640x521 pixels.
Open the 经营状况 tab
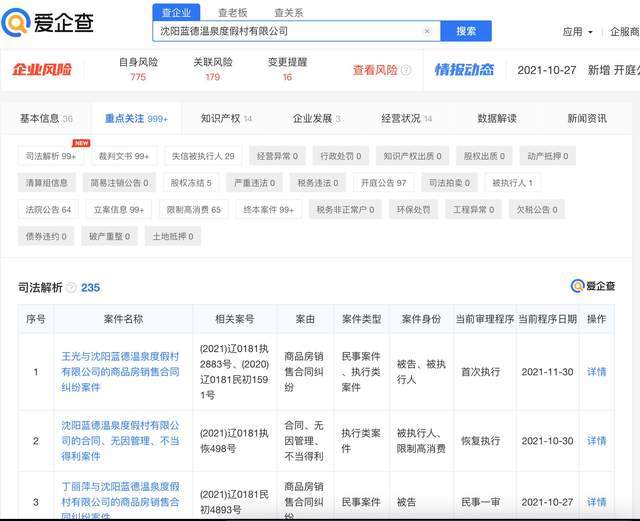(x=406, y=118)
